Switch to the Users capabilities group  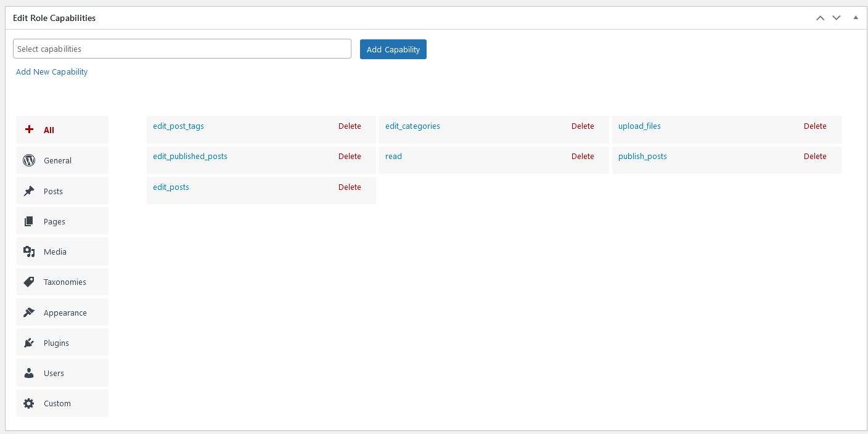pos(62,372)
